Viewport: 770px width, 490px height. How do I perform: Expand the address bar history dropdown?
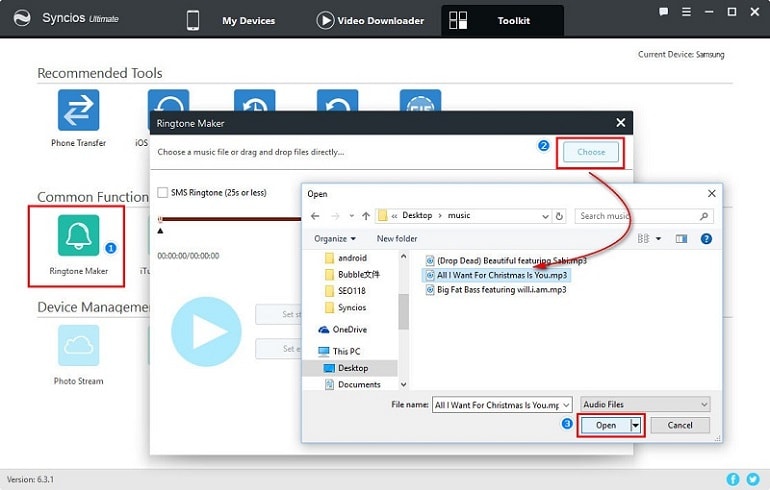[545, 216]
